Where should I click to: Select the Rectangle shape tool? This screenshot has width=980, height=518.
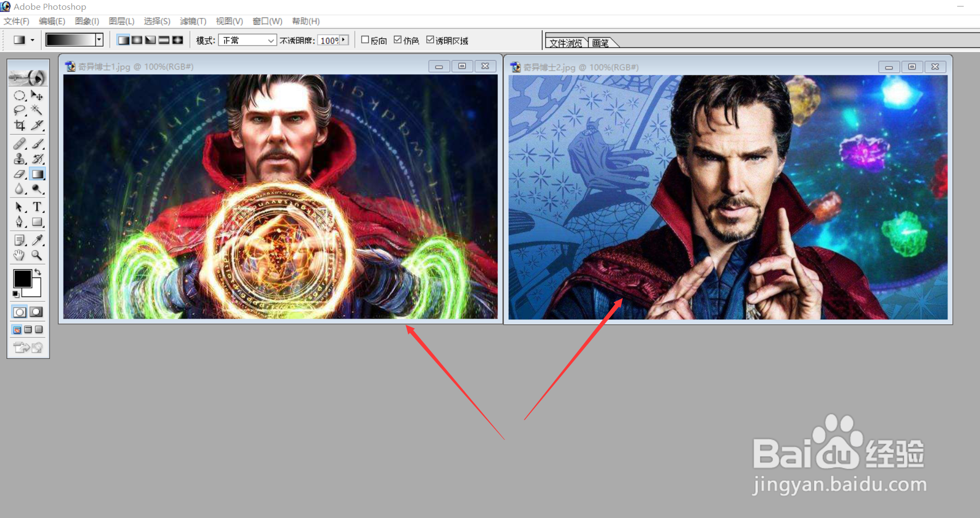(x=37, y=222)
